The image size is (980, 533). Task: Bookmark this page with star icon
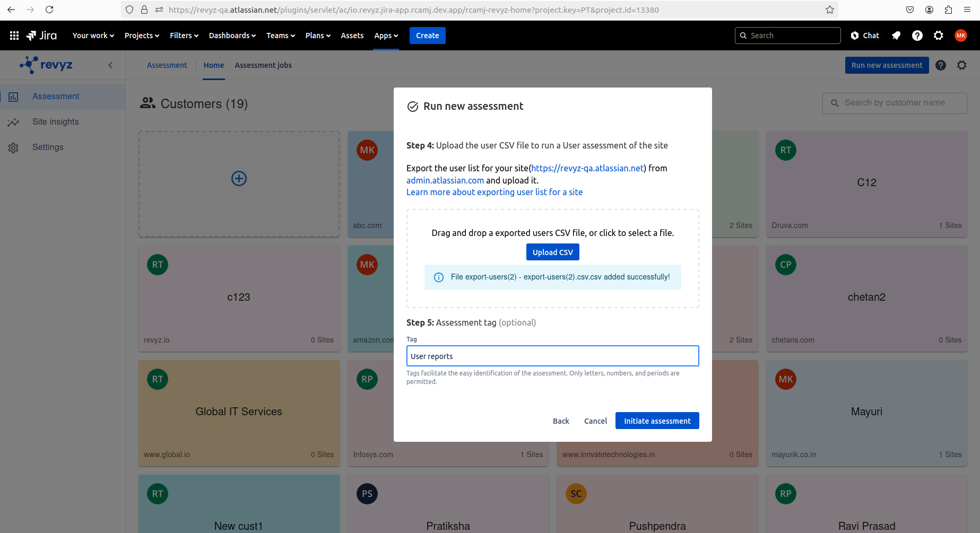tap(830, 10)
